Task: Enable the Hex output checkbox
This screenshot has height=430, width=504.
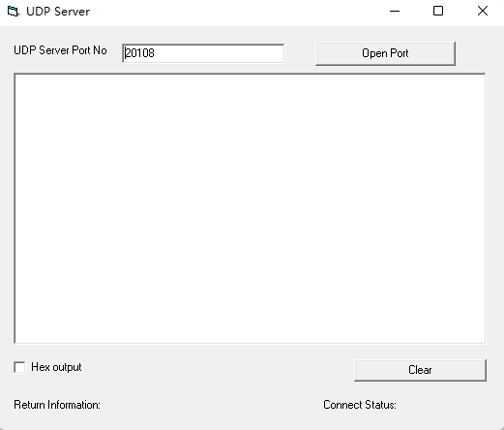Action: click(x=19, y=367)
